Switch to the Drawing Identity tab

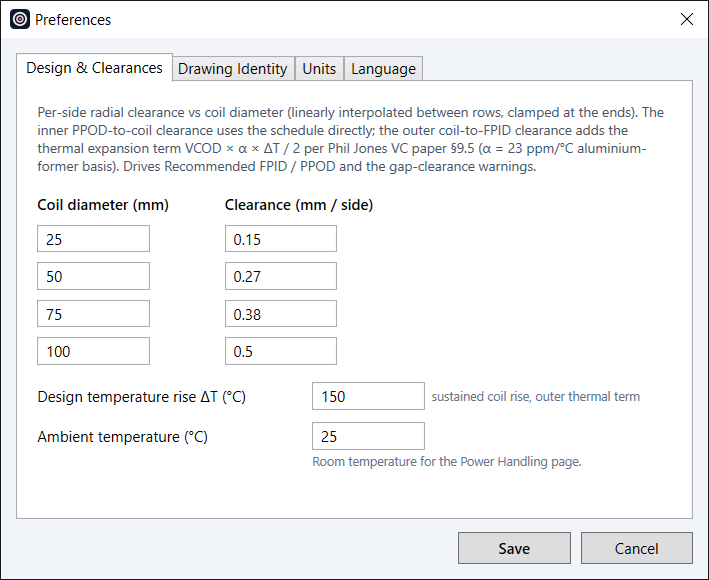(x=232, y=69)
